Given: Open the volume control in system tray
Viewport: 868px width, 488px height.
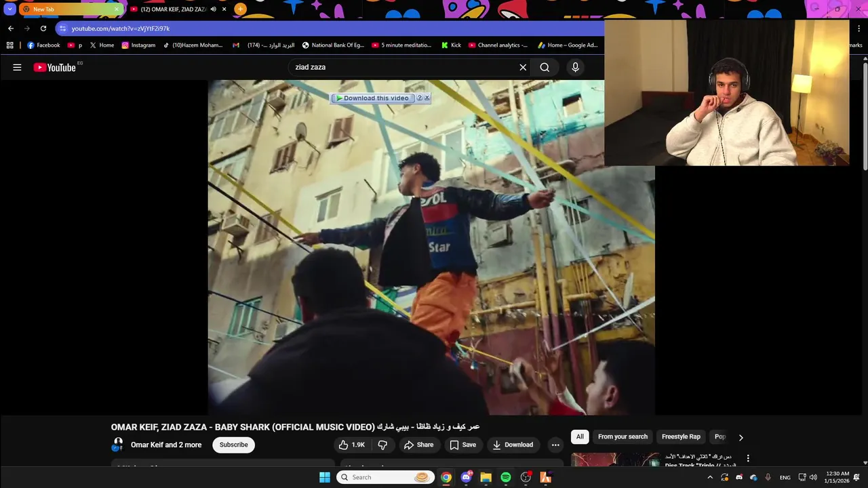Looking at the screenshot, I should click(x=813, y=477).
